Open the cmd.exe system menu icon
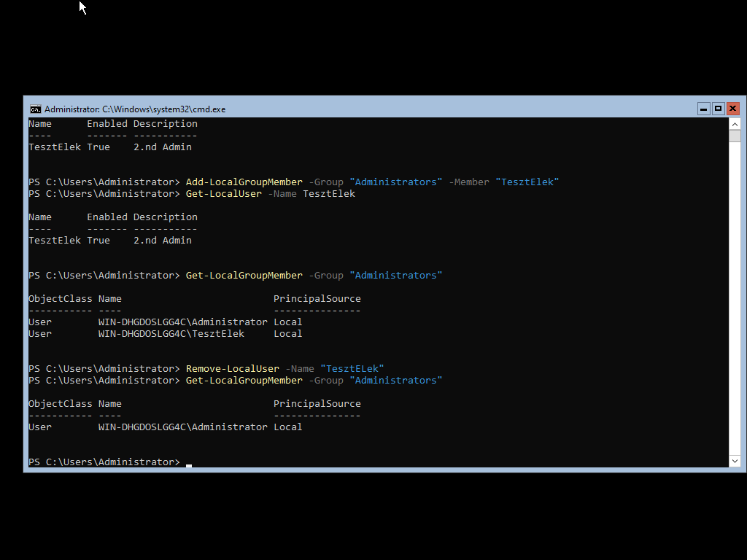The width and height of the screenshot is (747, 560). pyautogui.click(x=35, y=109)
